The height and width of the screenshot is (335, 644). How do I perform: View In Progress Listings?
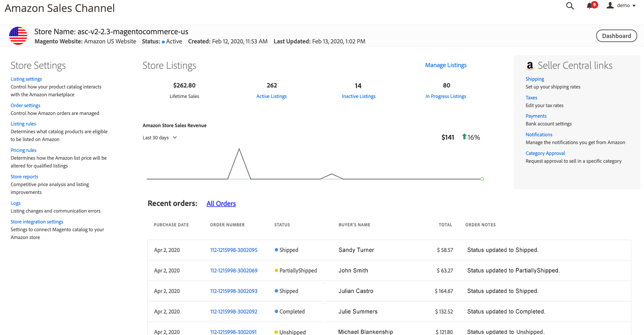point(446,96)
